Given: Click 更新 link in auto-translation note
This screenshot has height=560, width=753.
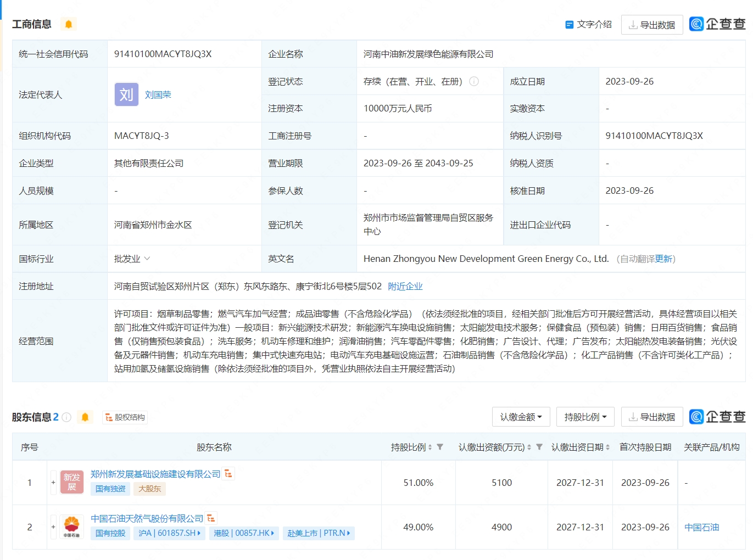Looking at the screenshot, I should pyautogui.click(x=663, y=259).
